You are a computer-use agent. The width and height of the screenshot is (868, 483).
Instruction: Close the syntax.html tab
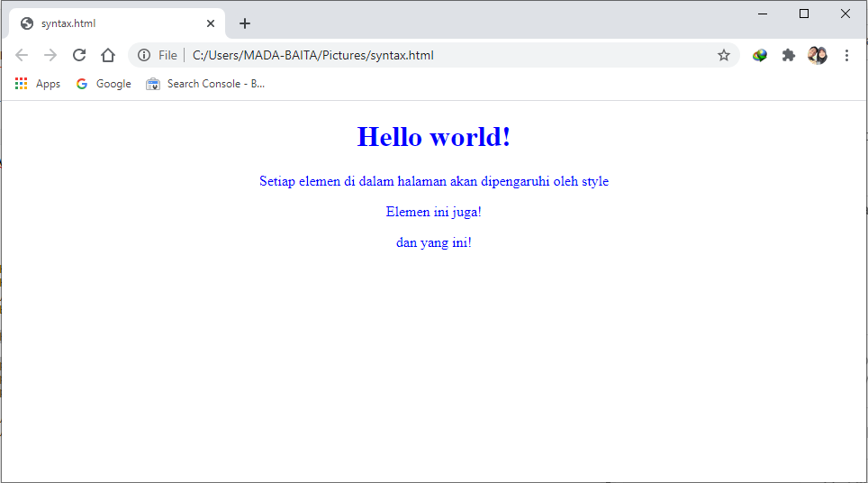coord(211,23)
